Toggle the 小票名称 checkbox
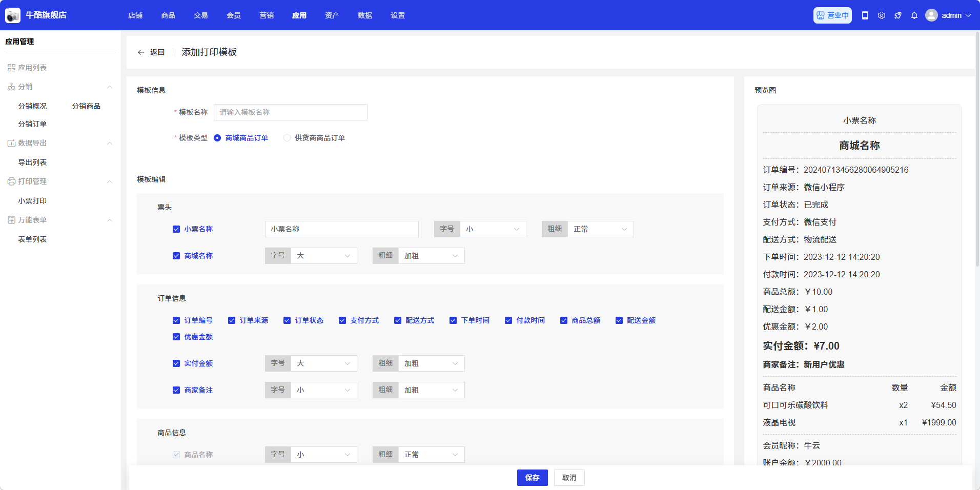 pos(176,229)
